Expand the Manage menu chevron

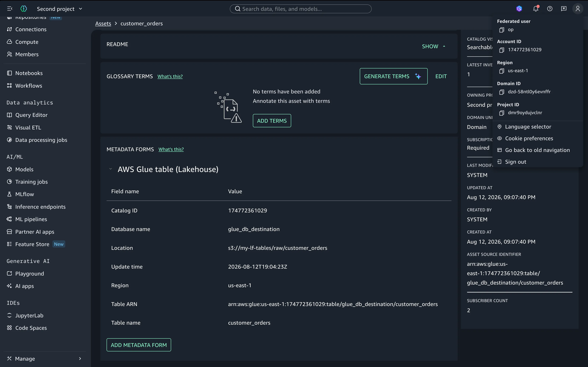pos(80,359)
